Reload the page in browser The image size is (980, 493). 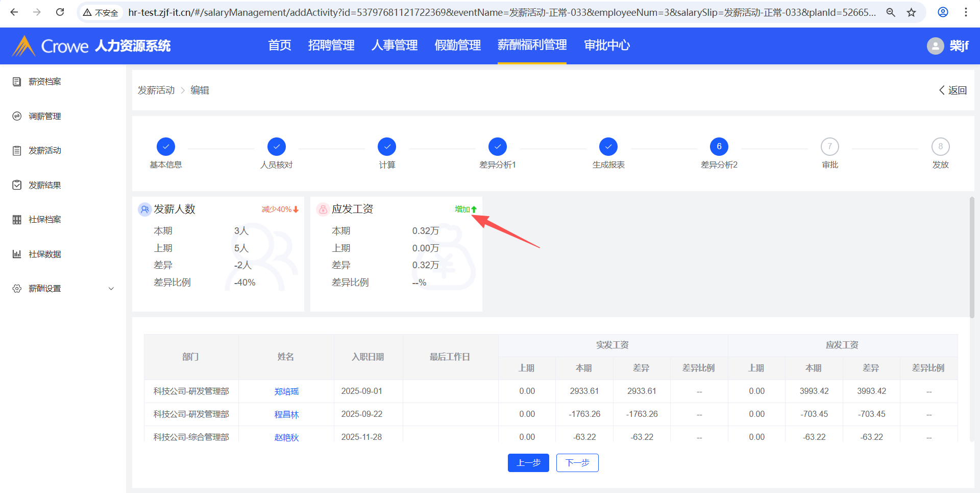pos(60,12)
